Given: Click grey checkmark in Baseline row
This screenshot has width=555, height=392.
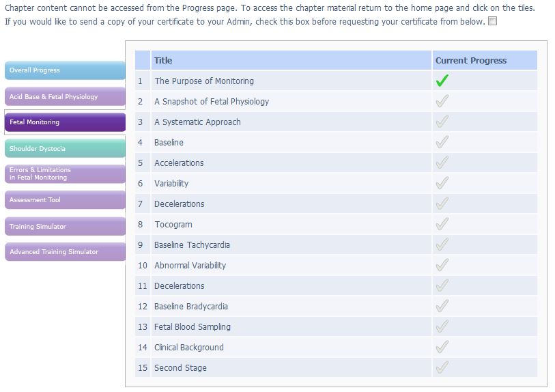Looking at the screenshot, I should pos(442,142).
